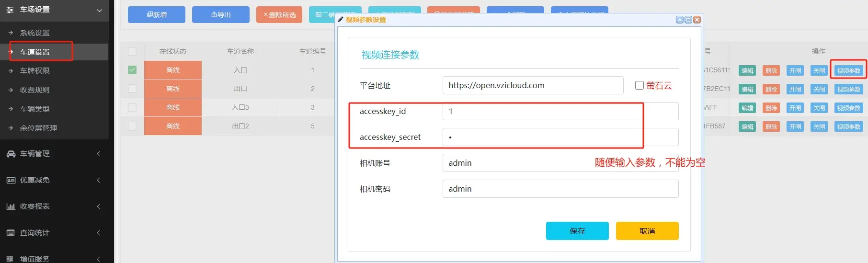
Task: Click lane number cell 5
Action: 312,126
